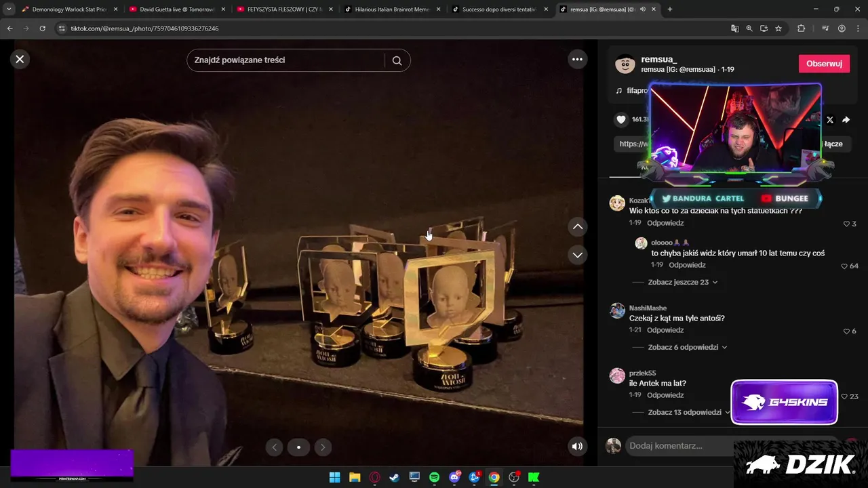Bookmark this page with the star
This screenshot has width=868, height=488.
(778, 28)
